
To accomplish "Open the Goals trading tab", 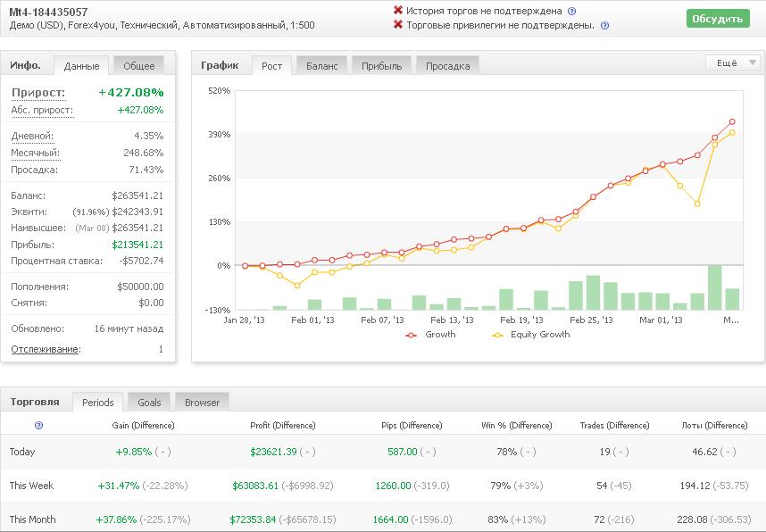I will [x=149, y=403].
